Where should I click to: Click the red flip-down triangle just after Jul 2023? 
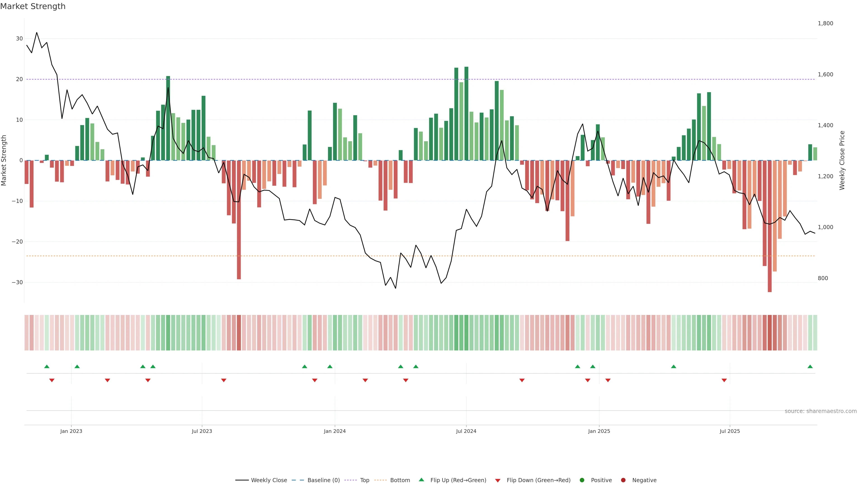tap(224, 380)
